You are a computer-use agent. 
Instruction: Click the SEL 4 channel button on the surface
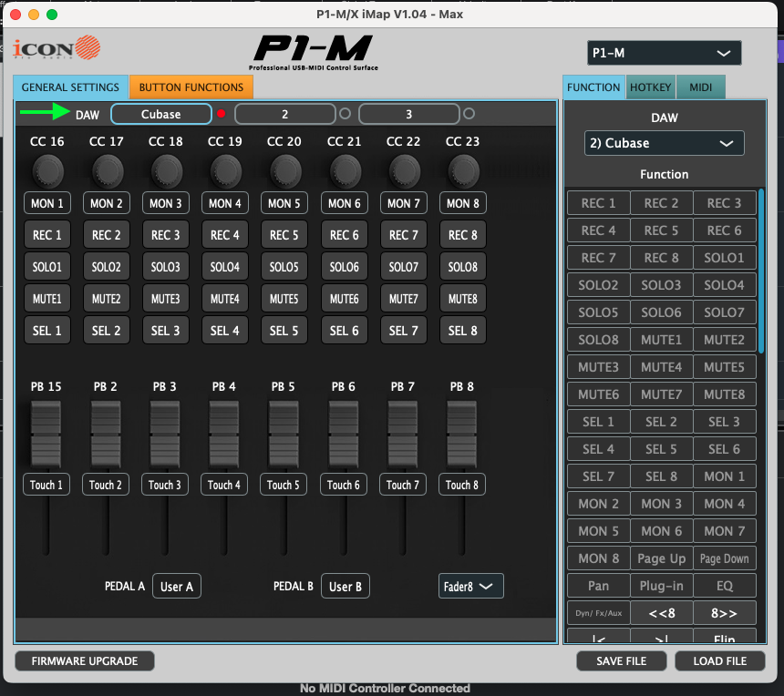pyautogui.click(x=224, y=331)
